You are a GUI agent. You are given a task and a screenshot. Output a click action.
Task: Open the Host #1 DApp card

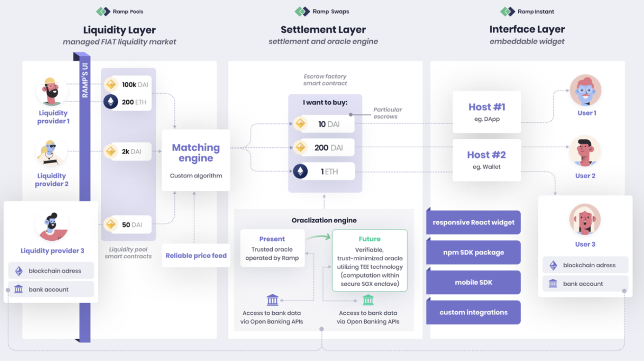(x=487, y=112)
